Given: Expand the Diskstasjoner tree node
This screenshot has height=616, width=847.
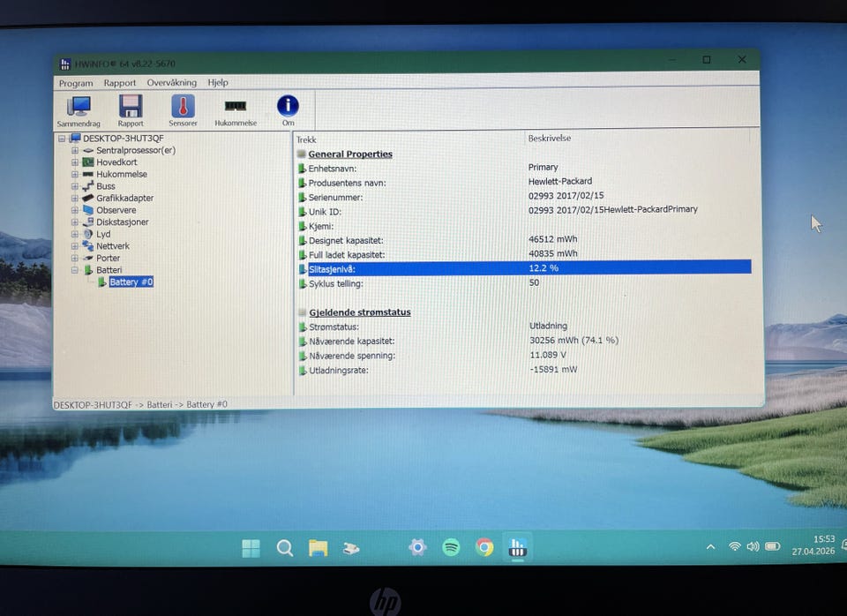Looking at the screenshot, I should click(x=74, y=222).
